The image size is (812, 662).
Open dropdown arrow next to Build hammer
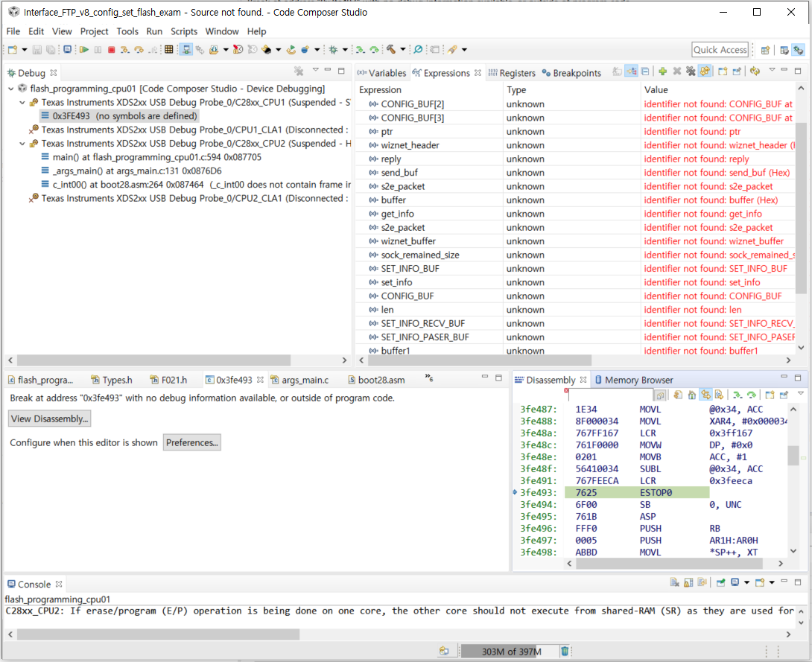click(402, 50)
